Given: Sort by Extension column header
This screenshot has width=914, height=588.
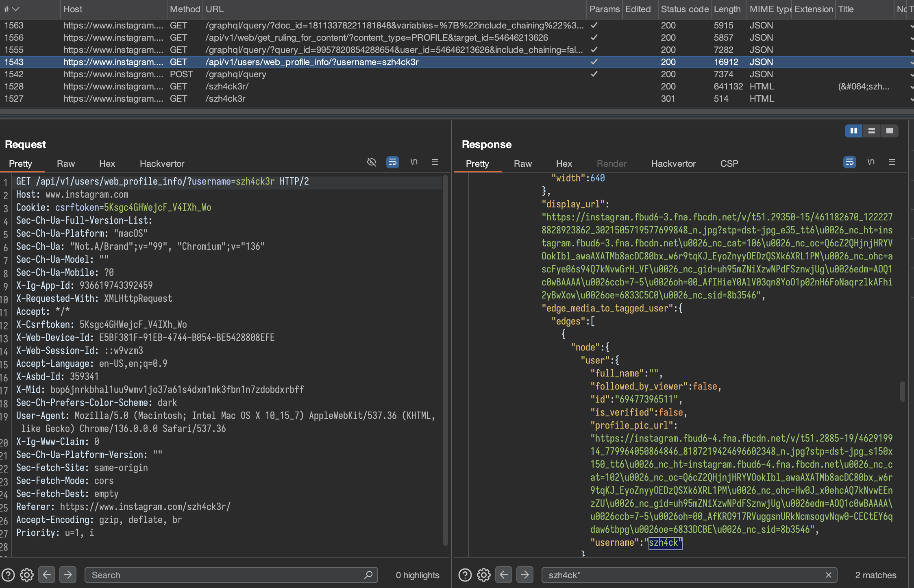Looking at the screenshot, I should coord(814,9).
